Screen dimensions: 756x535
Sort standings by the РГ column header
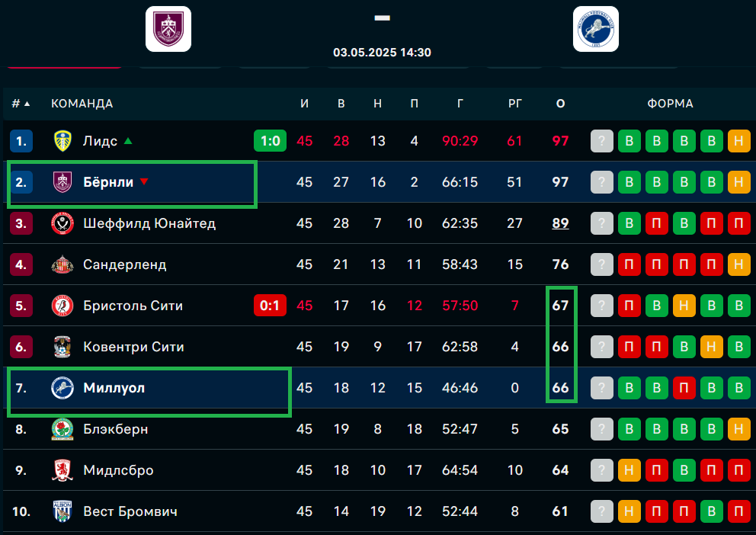click(x=515, y=104)
